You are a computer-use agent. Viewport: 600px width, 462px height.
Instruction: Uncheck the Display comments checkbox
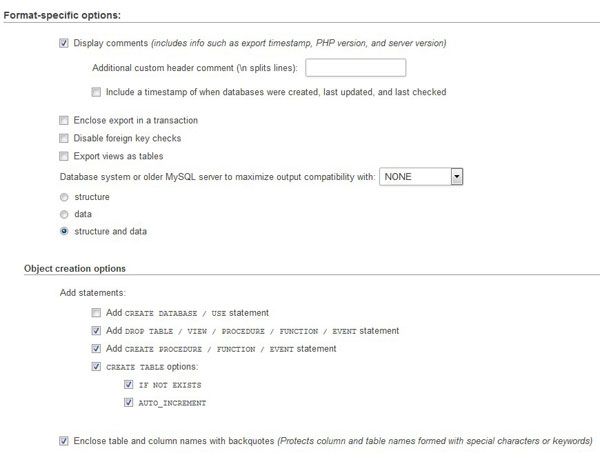[65, 44]
